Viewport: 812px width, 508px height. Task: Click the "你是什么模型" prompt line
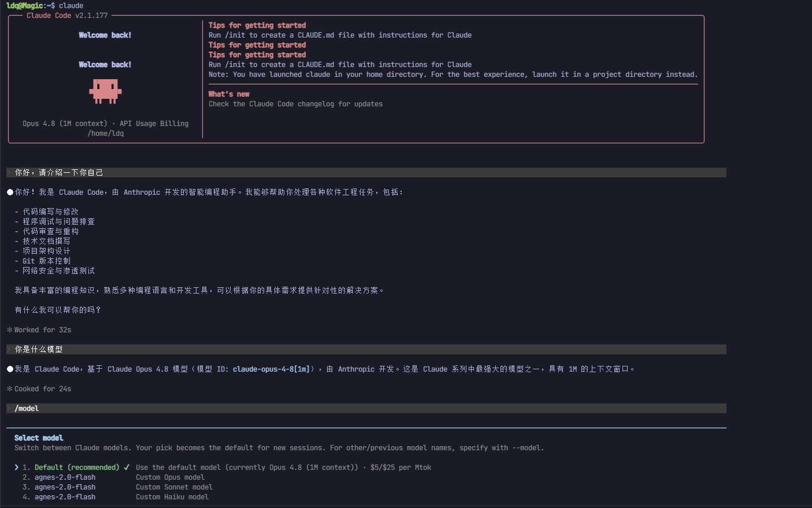(366, 350)
